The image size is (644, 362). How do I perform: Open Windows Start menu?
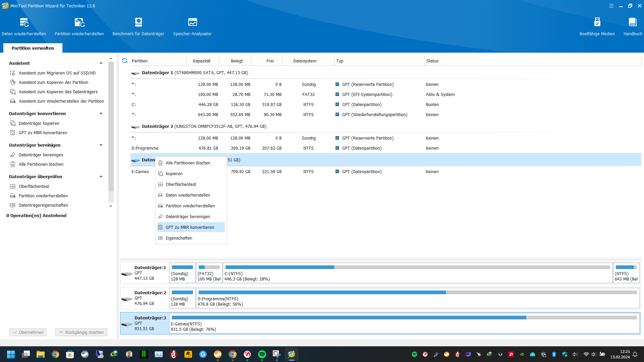pos(11,354)
